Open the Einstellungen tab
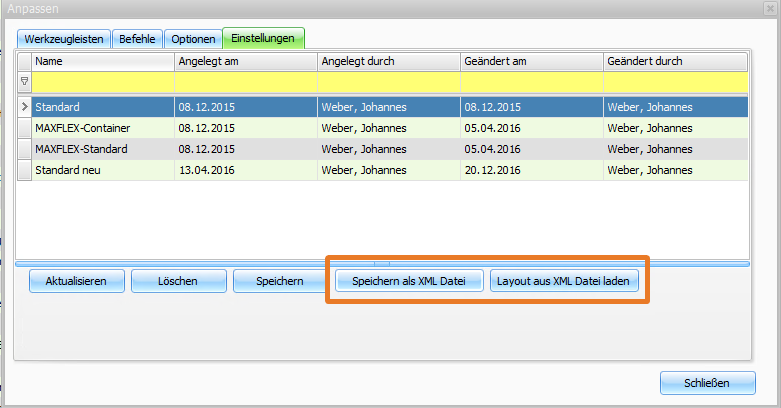This screenshot has width=781, height=408. click(x=262, y=38)
